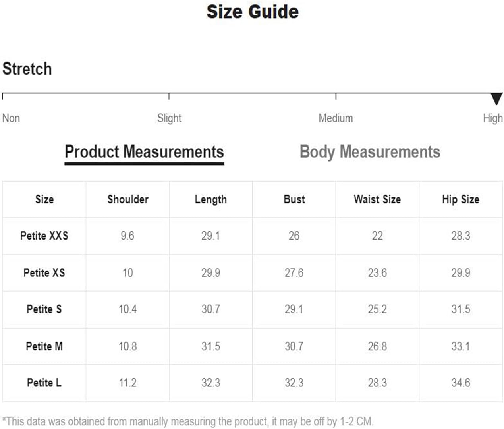Click the High stretch label

coord(493,118)
